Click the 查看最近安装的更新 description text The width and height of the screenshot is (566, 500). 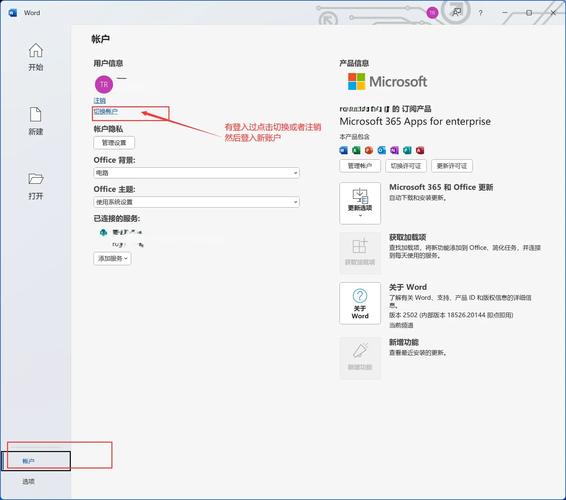point(418,353)
